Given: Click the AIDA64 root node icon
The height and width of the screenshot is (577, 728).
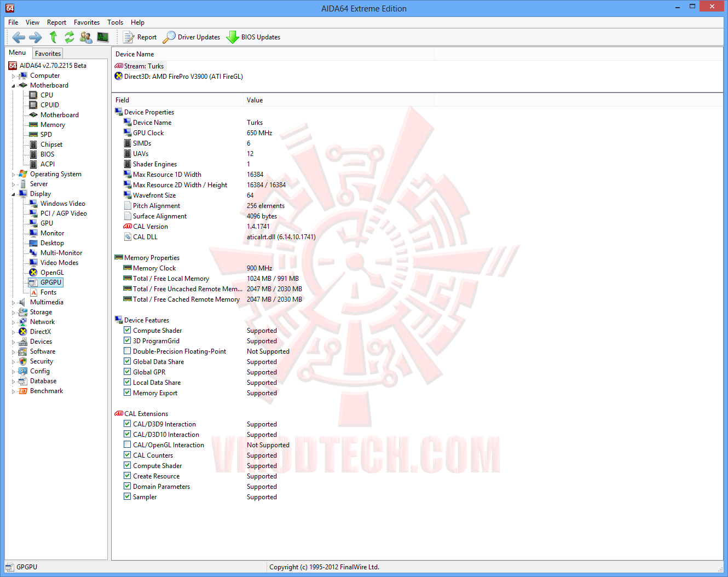Looking at the screenshot, I should (13, 66).
